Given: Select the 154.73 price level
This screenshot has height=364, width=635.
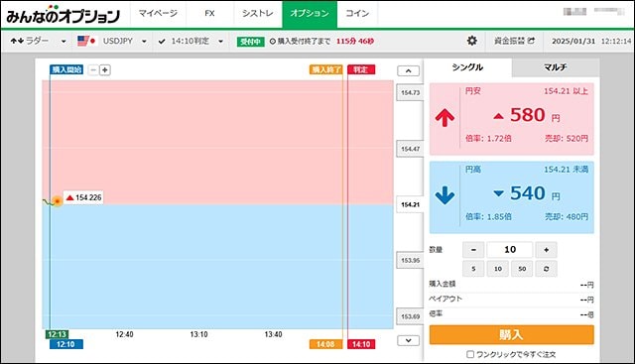Looking at the screenshot, I should tap(410, 92).
